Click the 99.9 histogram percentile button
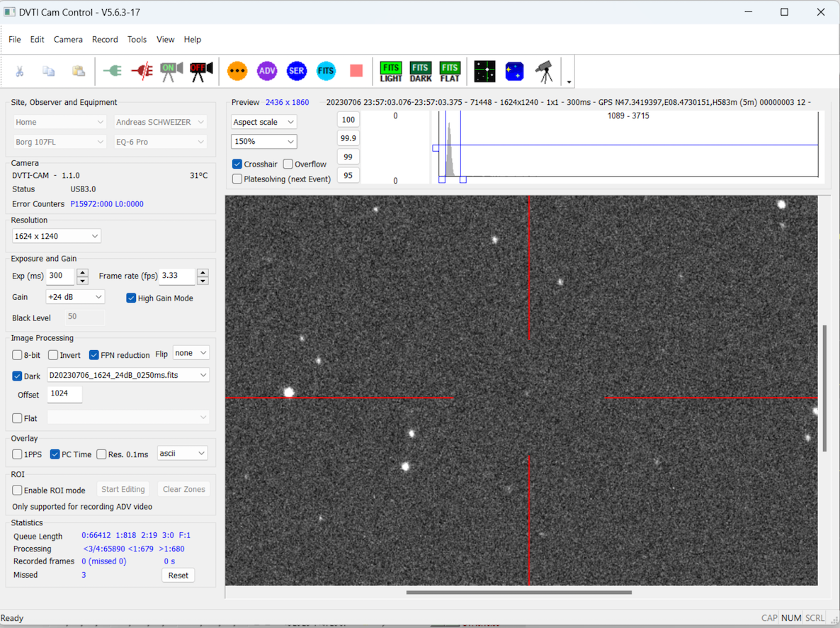 (x=348, y=138)
